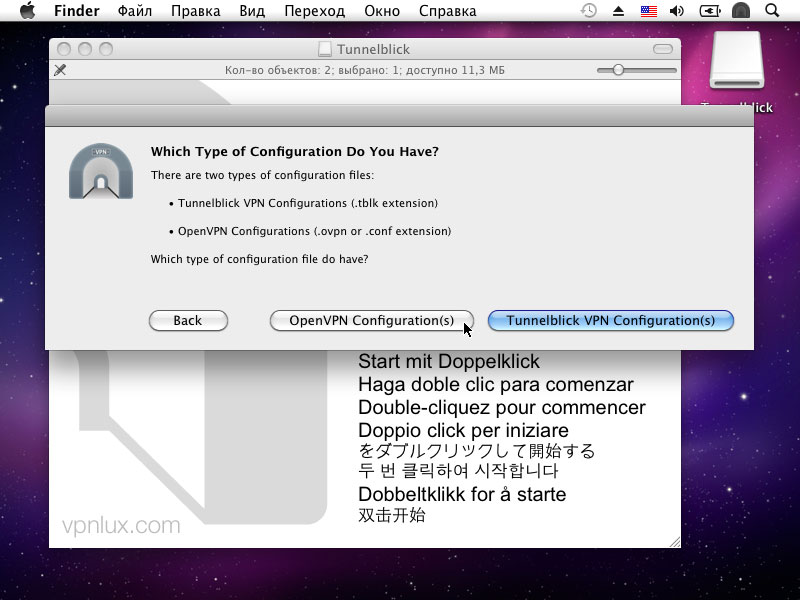Click the customize pencil icon in Finder window

coord(60,70)
